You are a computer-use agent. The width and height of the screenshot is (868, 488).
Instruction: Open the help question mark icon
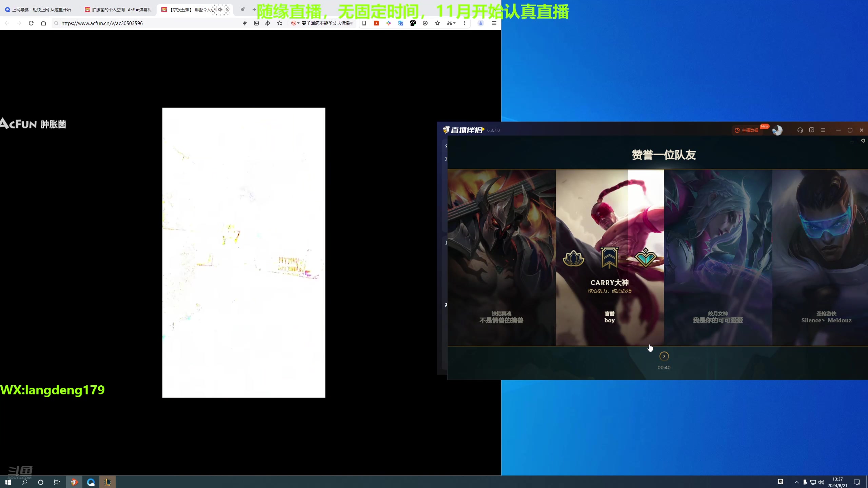pyautogui.click(x=812, y=130)
